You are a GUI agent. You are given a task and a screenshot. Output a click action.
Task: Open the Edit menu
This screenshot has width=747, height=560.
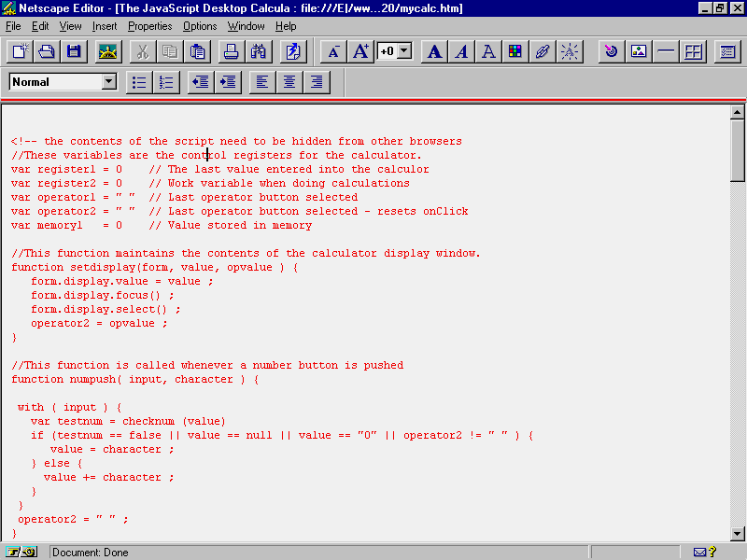click(40, 26)
